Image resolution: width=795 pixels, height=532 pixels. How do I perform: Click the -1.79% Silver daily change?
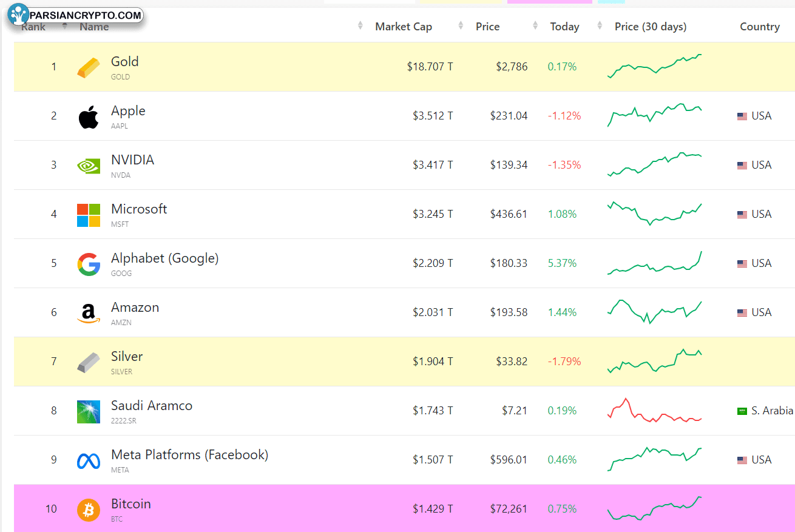pyautogui.click(x=564, y=362)
